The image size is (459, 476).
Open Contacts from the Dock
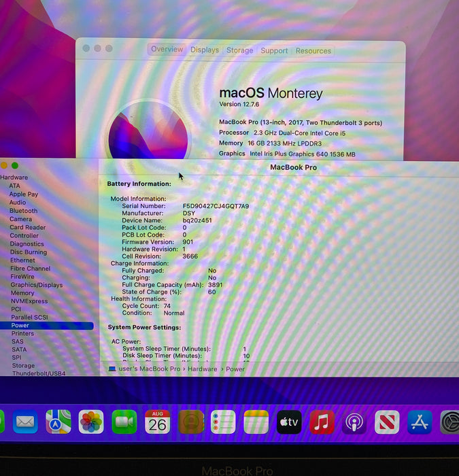[191, 422]
